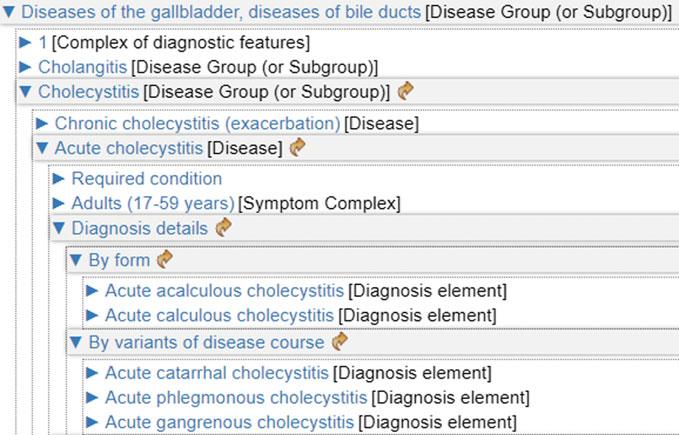
Task: Click the arrow icon beside By form
Action: (165, 260)
